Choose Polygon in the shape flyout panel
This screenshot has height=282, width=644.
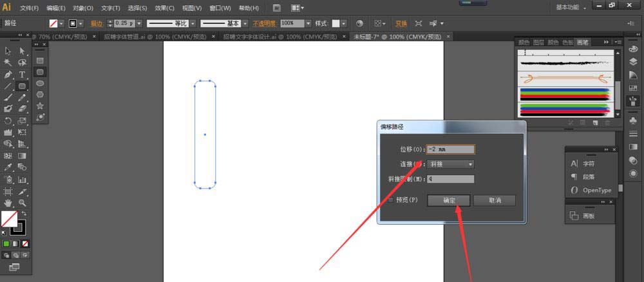pos(40,95)
